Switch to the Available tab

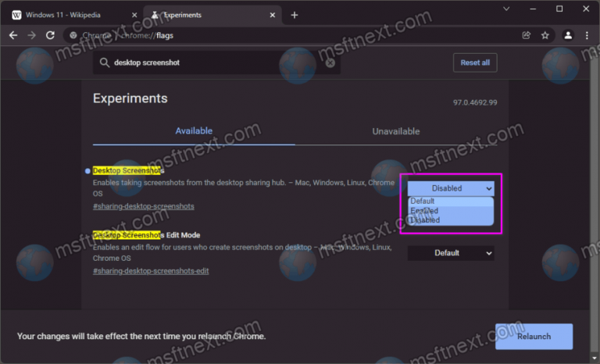(x=194, y=131)
